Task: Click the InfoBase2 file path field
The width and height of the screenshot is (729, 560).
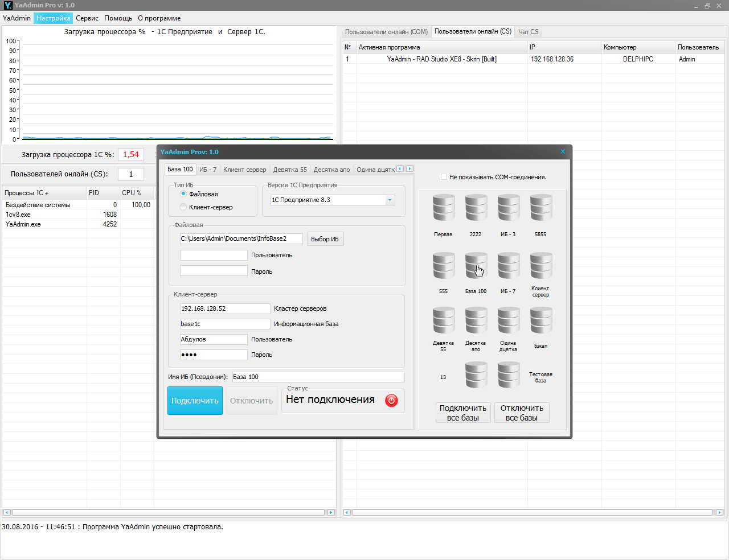Action: (x=241, y=238)
